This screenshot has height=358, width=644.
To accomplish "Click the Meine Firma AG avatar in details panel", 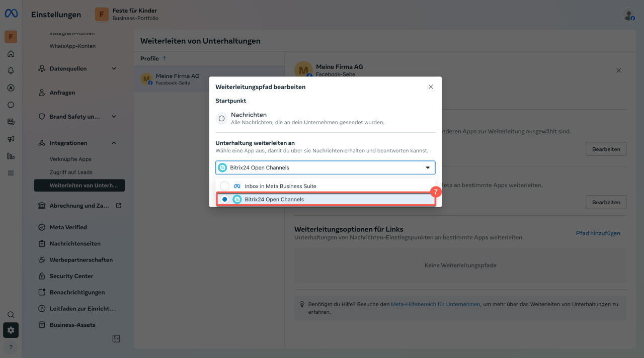I will point(303,70).
